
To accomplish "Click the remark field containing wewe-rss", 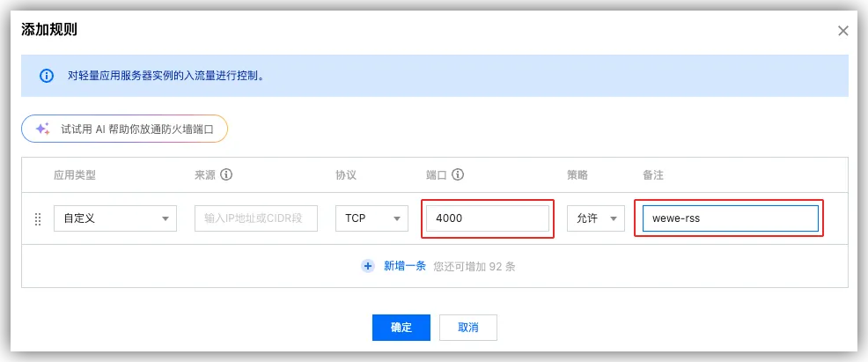I will point(730,218).
